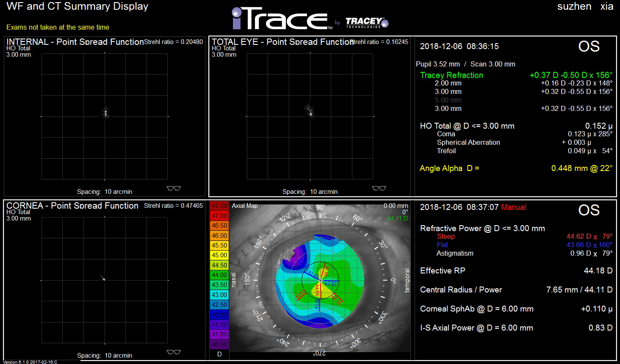Click the 2018-12-06 08:36:15 exam timestamp

click(x=459, y=46)
